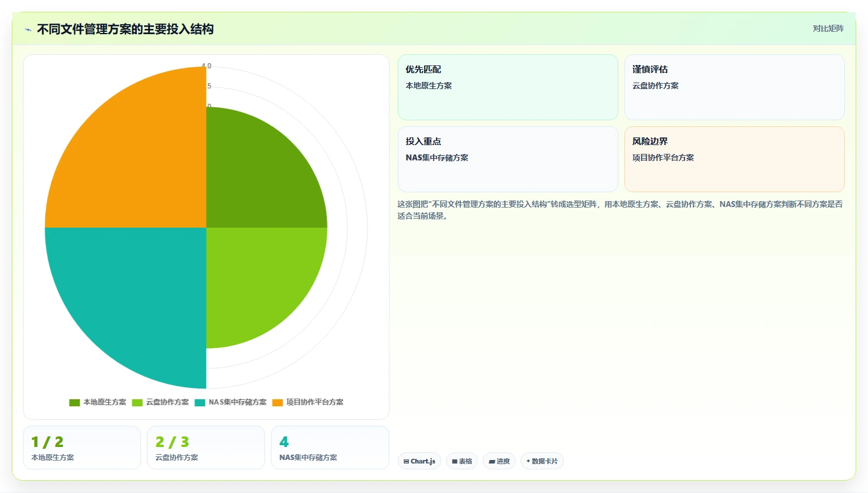Click the 表格 tag
Viewport: 868px width, 493px height.
point(462,461)
